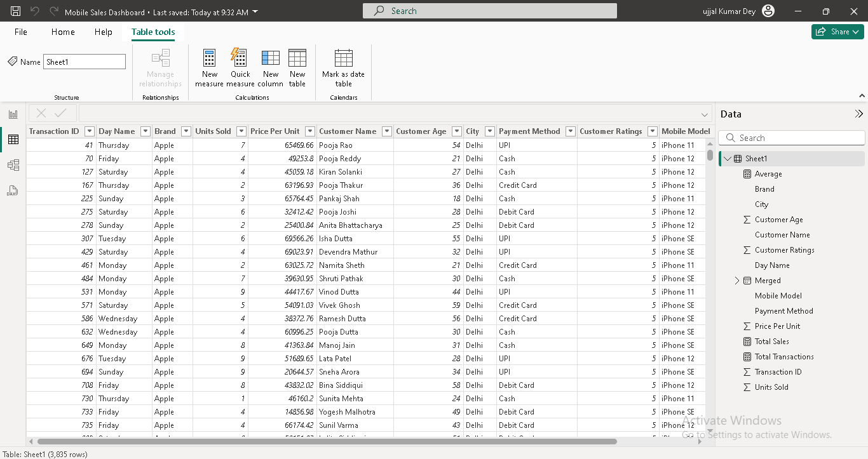Viewport: 868px width, 459px height.
Task: Collapse the Sheet1 table in Data pane
Action: 728,159
